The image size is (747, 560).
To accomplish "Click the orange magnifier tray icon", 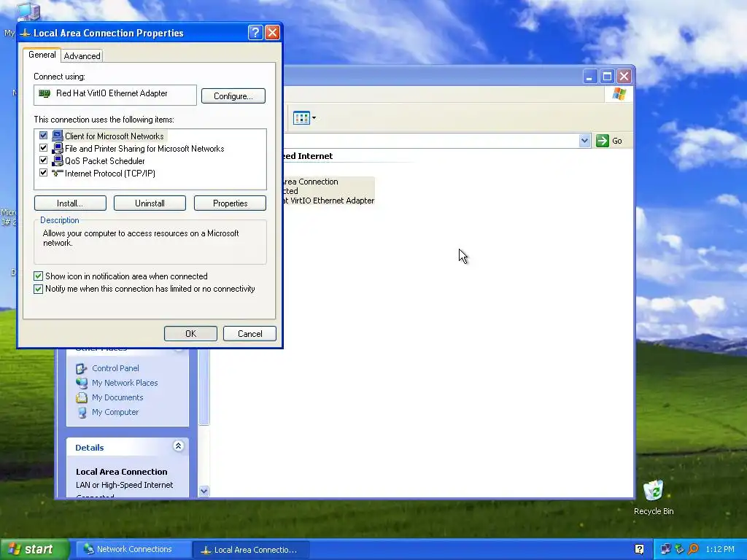I will pos(693,549).
